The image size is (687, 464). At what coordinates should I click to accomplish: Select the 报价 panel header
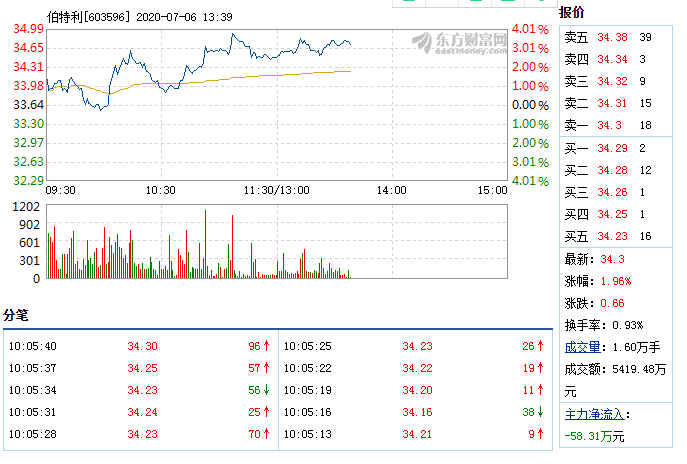(573, 13)
